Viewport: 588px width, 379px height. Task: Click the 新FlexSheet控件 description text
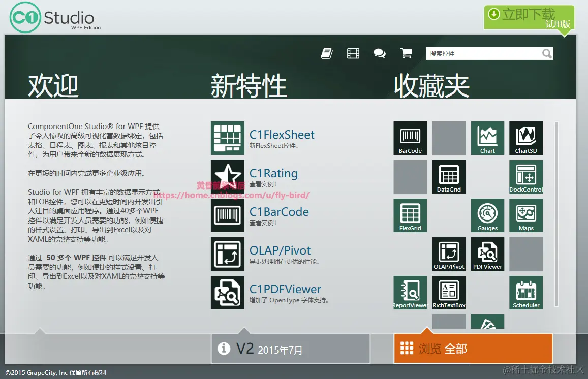274,146
